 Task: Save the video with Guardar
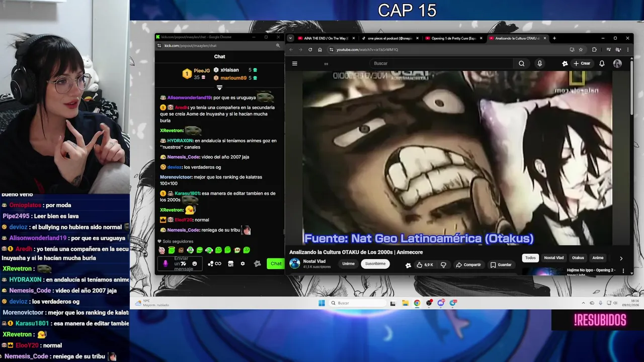coord(501,264)
